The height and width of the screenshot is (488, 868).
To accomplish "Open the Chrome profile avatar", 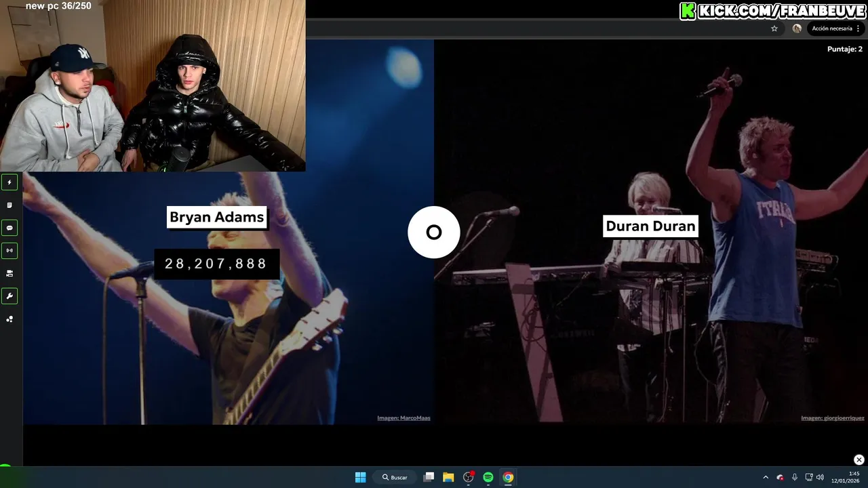I will pyautogui.click(x=797, y=28).
